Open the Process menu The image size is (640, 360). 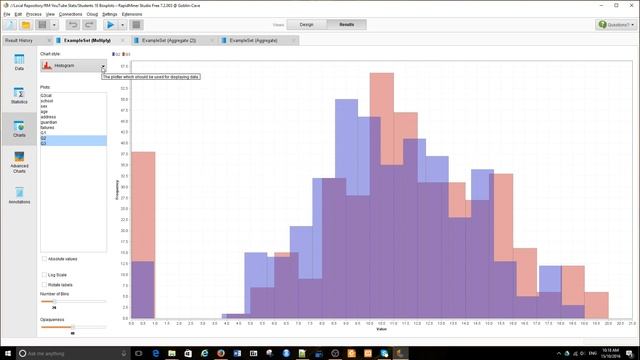33,14
